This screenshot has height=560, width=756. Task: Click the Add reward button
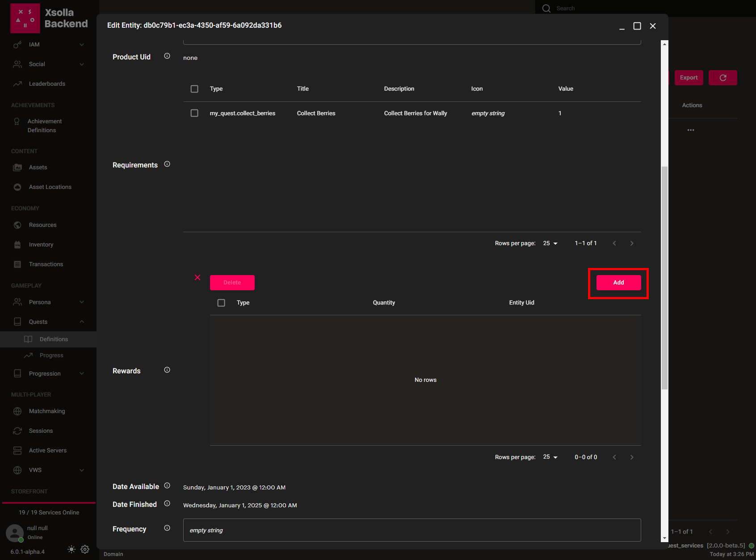point(619,283)
